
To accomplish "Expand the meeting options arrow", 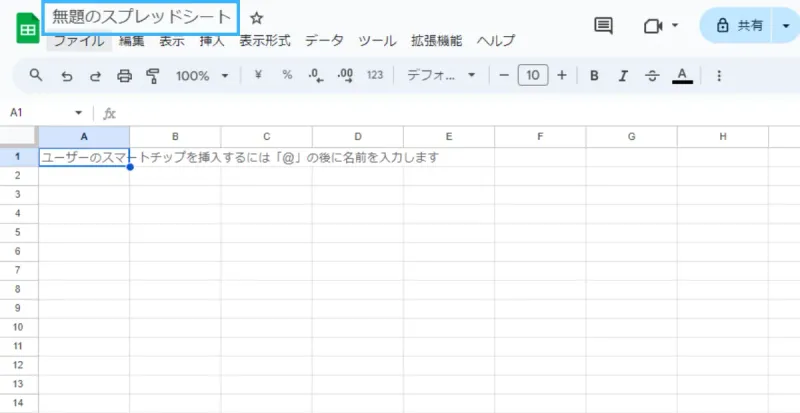I will tap(675, 25).
